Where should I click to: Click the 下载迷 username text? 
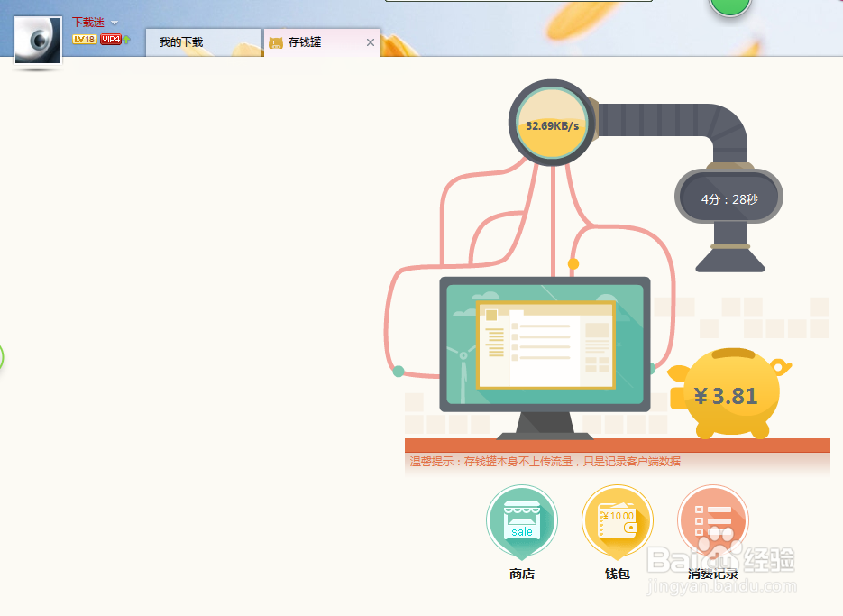click(x=88, y=23)
